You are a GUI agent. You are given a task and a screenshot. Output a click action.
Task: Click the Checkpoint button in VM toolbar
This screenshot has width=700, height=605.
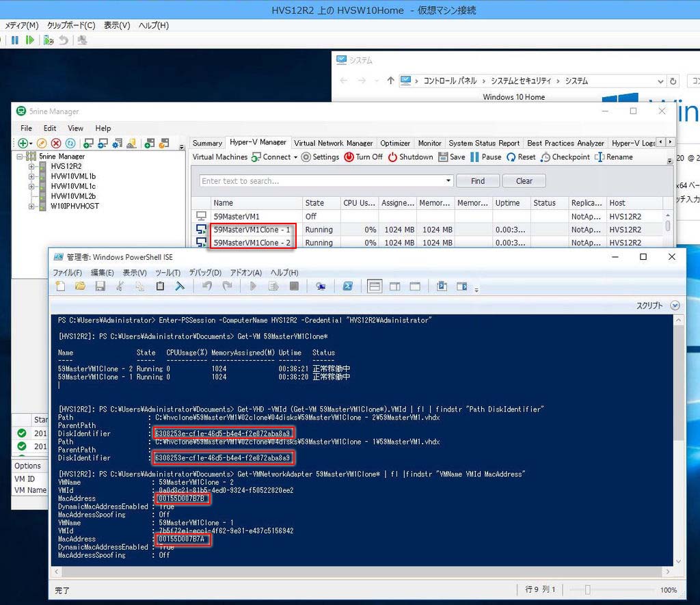click(565, 157)
